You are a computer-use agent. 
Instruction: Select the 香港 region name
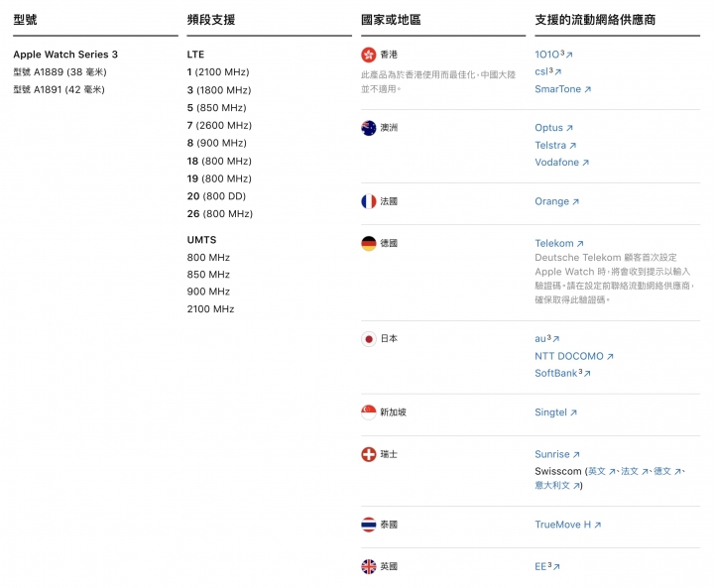[389, 55]
